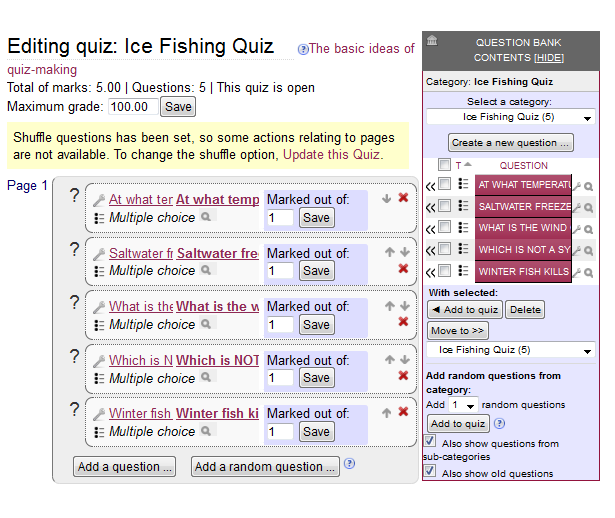Sort question bank by QUESTION column header
615x518 pixels.
click(523, 165)
